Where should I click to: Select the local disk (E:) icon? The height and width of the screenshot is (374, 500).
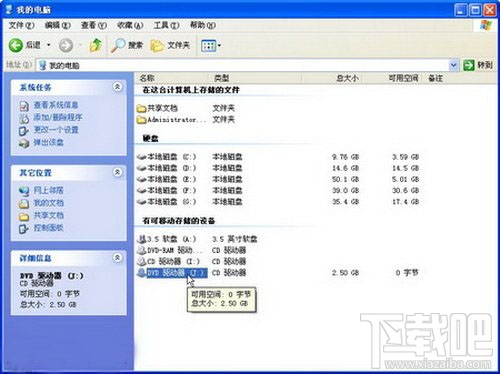coord(142,179)
